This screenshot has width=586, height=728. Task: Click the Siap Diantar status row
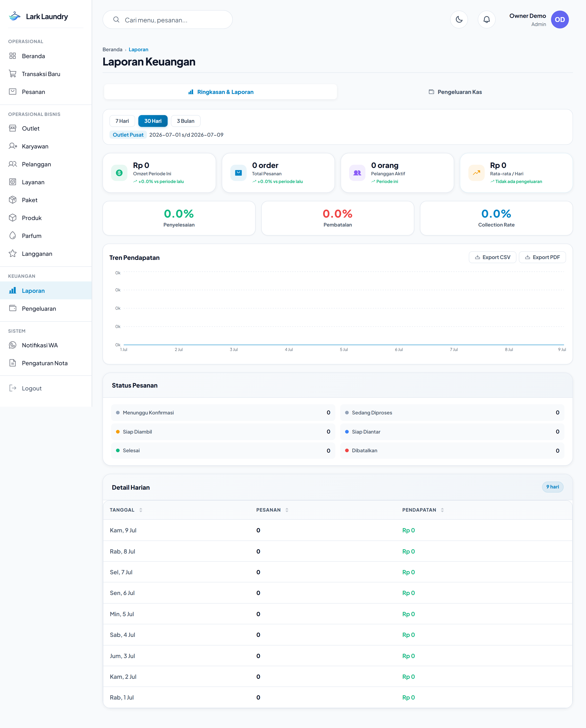[x=452, y=432]
